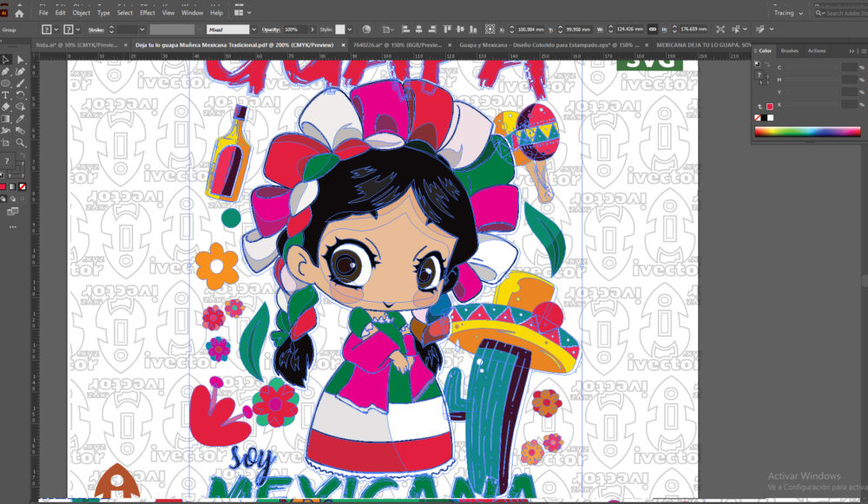
Task: Open the Recolor Artwork globe icon
Action: (366, 29)
